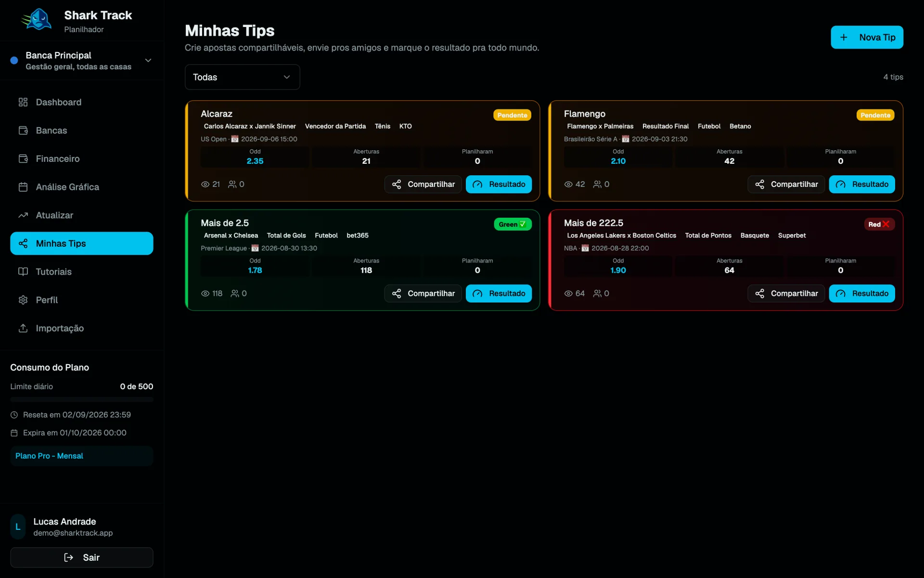Set Resultado for the Mais de 222.5 tip
This screenshot has height=578, width=924.
[x=862, y=293]
